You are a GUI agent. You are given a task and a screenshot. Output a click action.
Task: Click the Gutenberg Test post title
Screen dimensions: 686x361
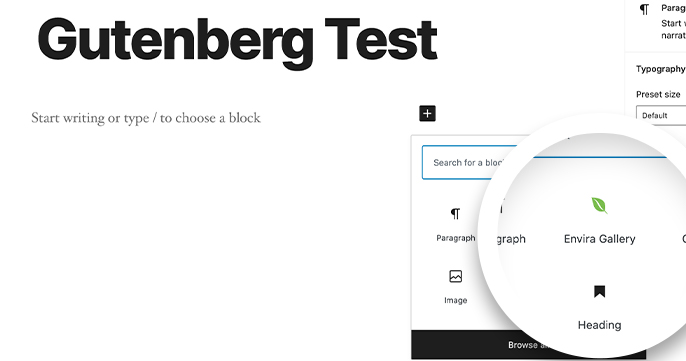pos(237,40)
